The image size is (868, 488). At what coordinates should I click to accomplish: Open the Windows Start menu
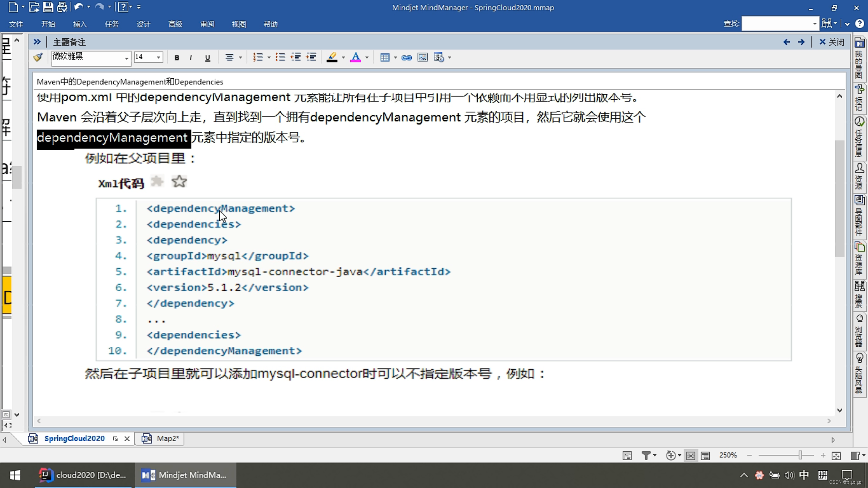pos(15,475)
